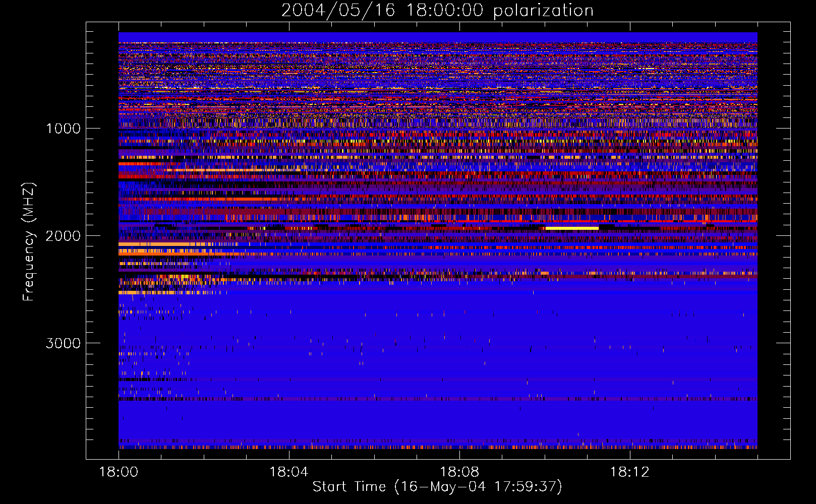Click the "Frequency (MHZ)" y-axis label
Viewport: 816px width, 504px height.
[29, 242]
